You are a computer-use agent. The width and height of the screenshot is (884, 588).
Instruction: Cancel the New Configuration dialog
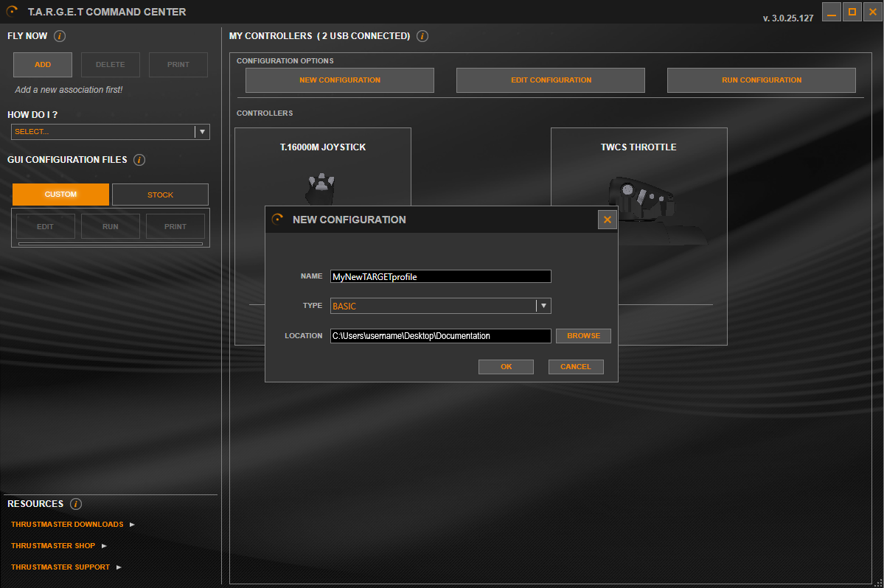tap(576, 367)
